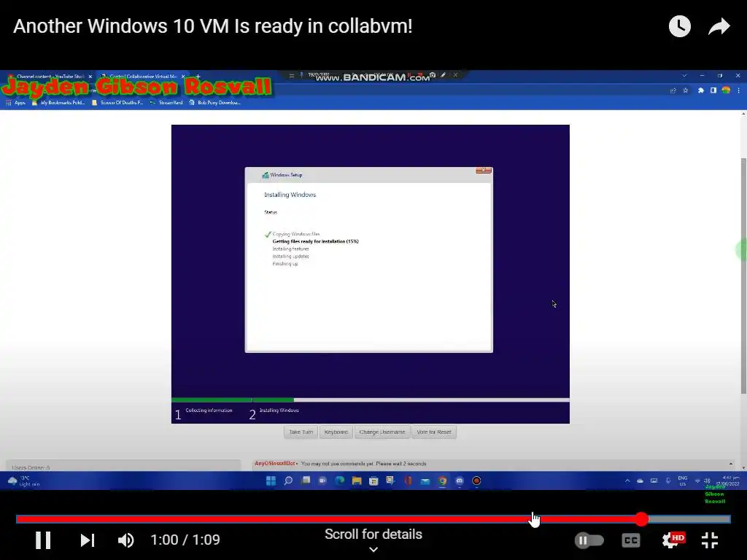This screenshot has width=747, height=560.
Task: Open My Bookmarks folder on bookmarks bar
Action: click(58, 102)
